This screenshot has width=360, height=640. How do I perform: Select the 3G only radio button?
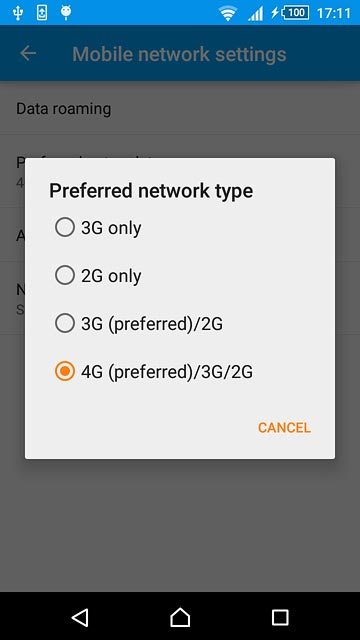(x=65, y=227)
